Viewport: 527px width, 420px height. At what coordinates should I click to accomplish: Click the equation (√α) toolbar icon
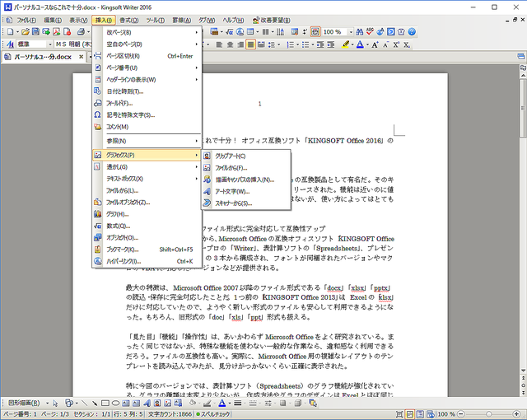tap(230, 32)
